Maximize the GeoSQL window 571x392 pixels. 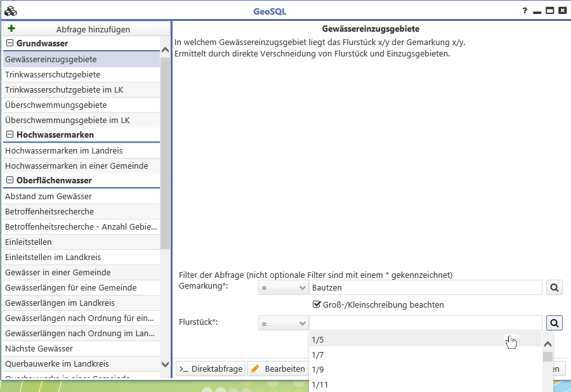[550, 11]
